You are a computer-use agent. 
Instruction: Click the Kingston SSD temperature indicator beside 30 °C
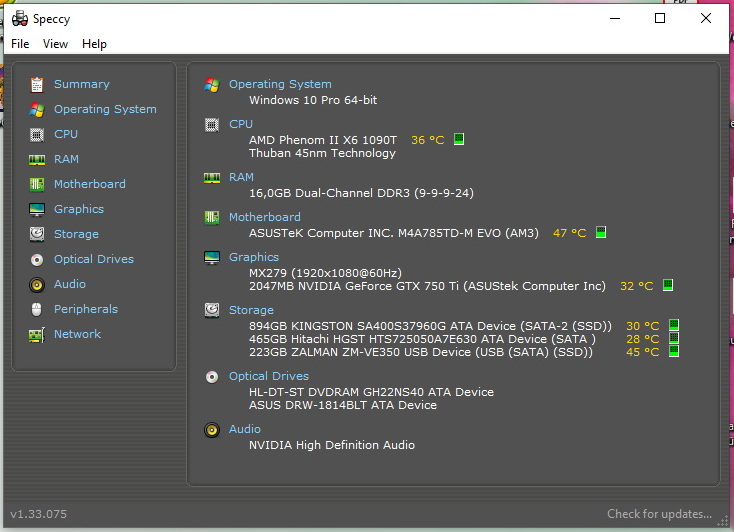click(674, 325)
